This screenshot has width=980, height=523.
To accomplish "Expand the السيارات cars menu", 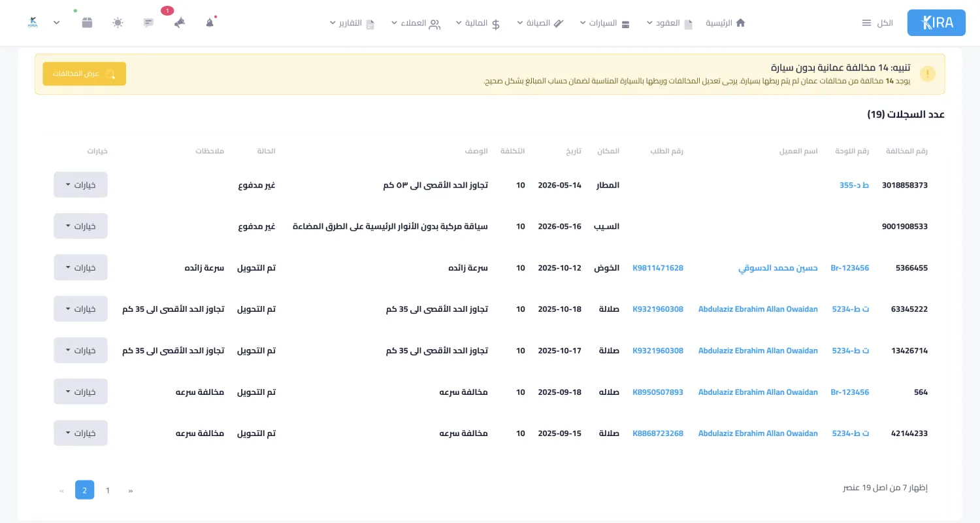I will pyautogui.click(x=605, y=23).
